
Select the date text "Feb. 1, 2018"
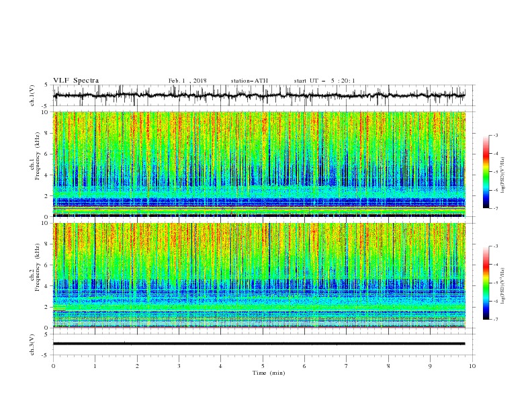(187, 81)
